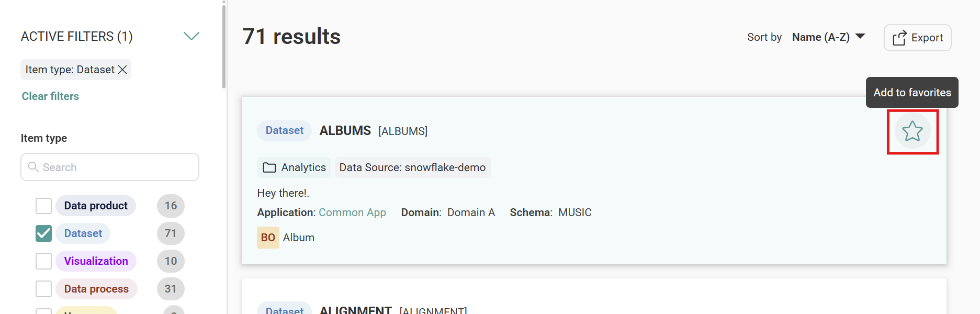
Task: Uncheck the Dataset checkbox
Action: (44, 233)
